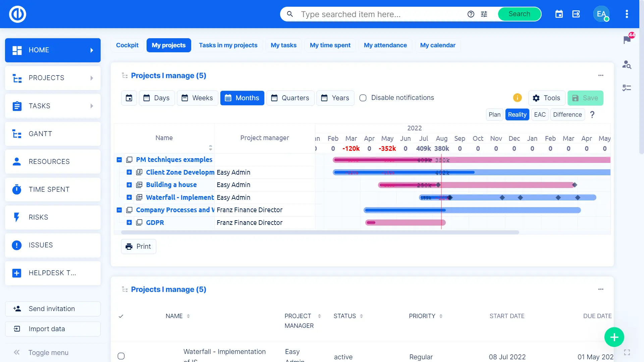The height and width of the screenshot is (362, 644).
Task: Click the search filter settings sliders icon
Action: 484,14
